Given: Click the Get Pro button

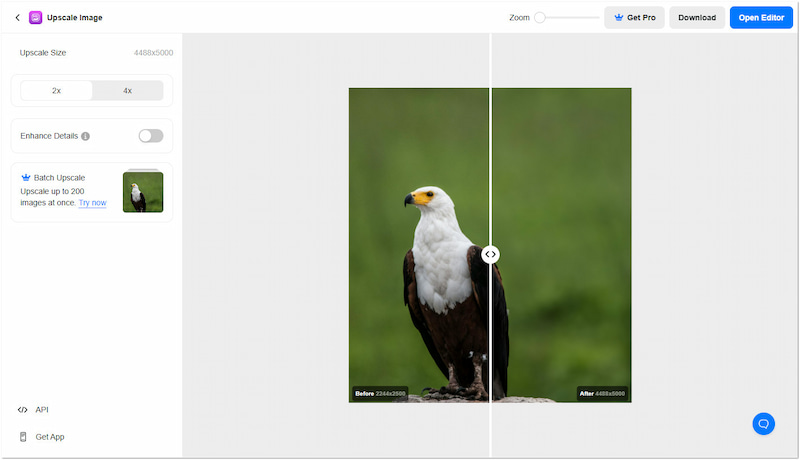Looking at the screenshot, I should tap(634, 18).
